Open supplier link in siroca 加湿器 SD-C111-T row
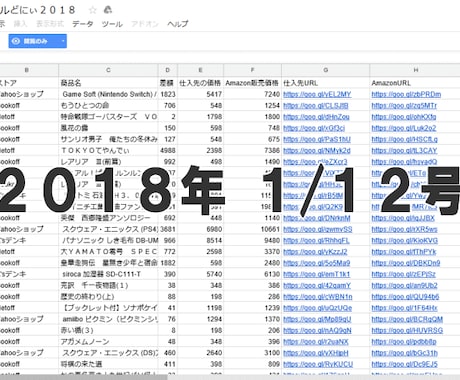The image size is (460, 380). point(316,274)
